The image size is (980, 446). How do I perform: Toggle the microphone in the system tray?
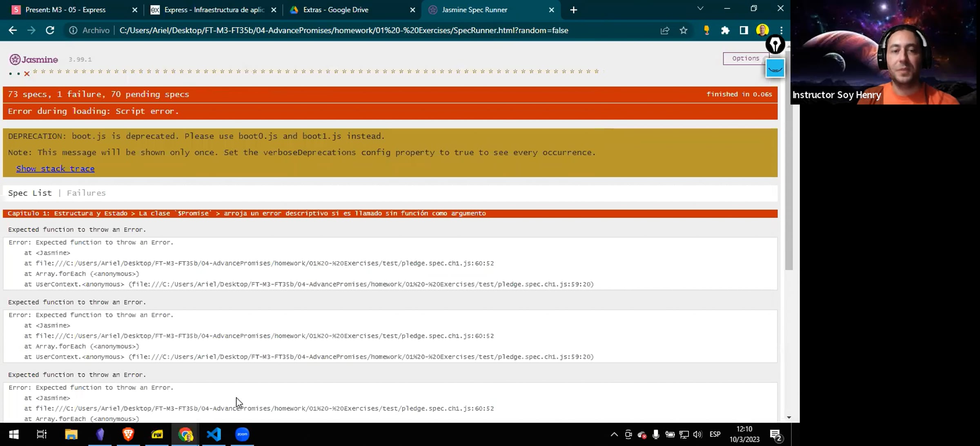pos(656,434)
